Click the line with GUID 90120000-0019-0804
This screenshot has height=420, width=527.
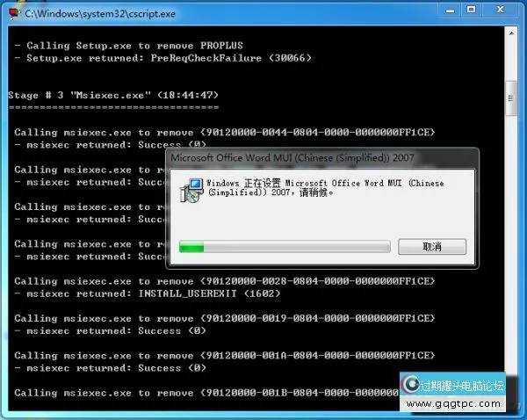(225, 318)
